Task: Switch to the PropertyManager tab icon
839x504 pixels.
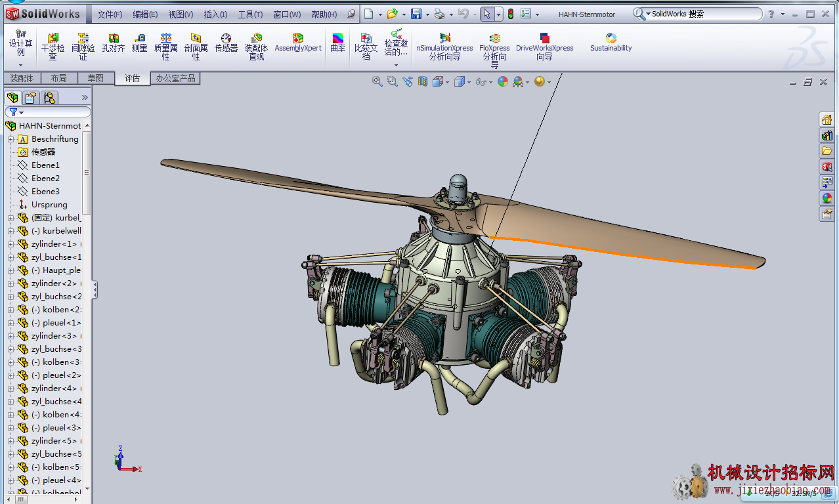Action: (30, 98)
